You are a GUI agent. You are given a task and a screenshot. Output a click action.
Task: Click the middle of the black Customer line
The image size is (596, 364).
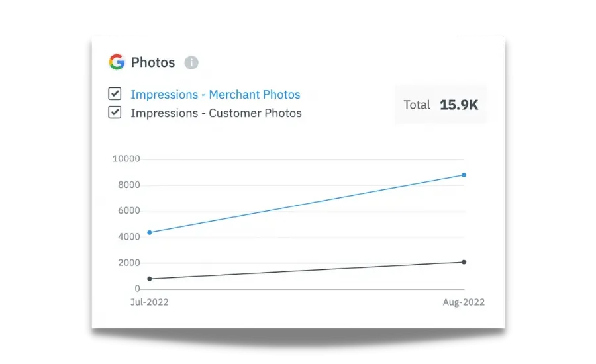tap(306, 271)
